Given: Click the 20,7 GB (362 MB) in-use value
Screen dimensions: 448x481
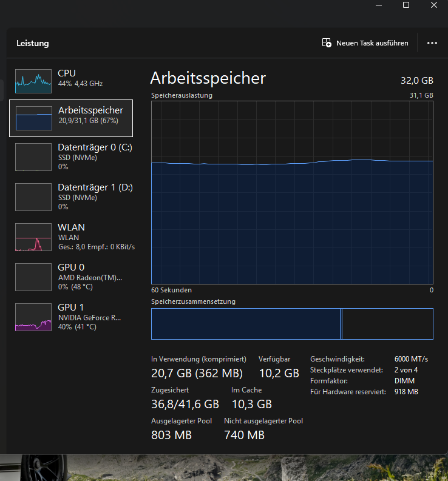Looking at the screenshot, I should 197,373.
